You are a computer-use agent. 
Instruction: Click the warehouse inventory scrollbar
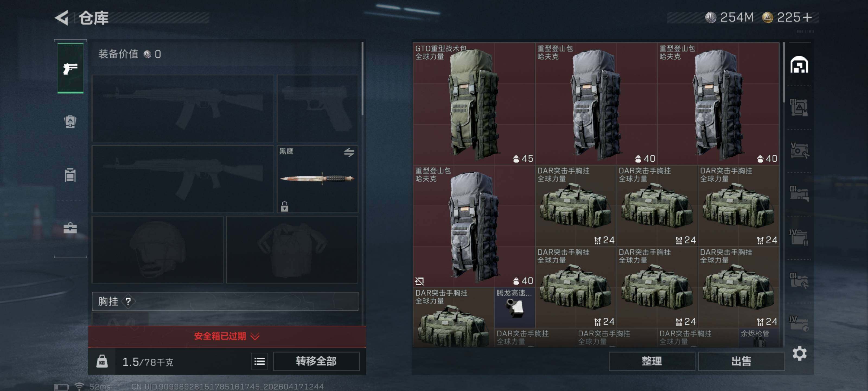coord(784,72)
